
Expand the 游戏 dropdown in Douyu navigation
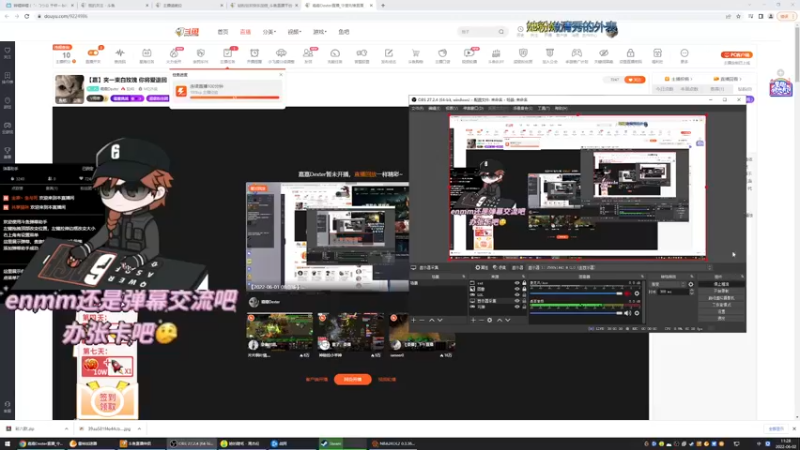tap(320, 32)
